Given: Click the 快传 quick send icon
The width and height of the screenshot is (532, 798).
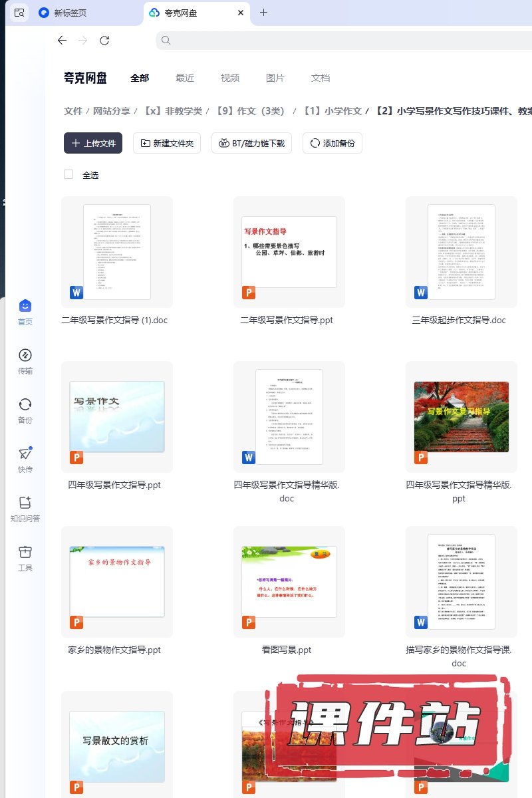Looking at the screenshot, I should [x=25, y=454].
